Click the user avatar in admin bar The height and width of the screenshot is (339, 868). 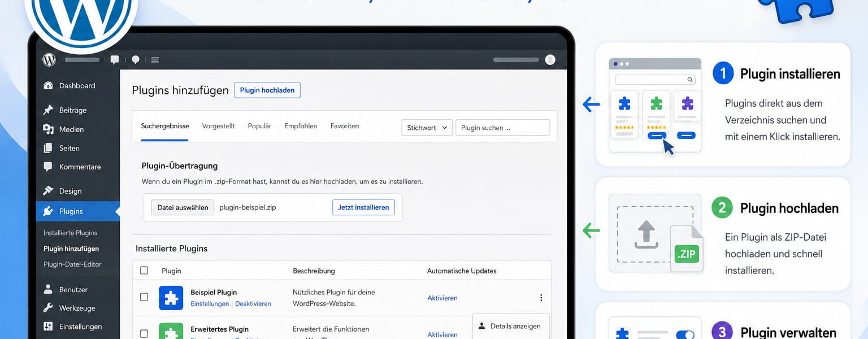(x=550, y=60)
